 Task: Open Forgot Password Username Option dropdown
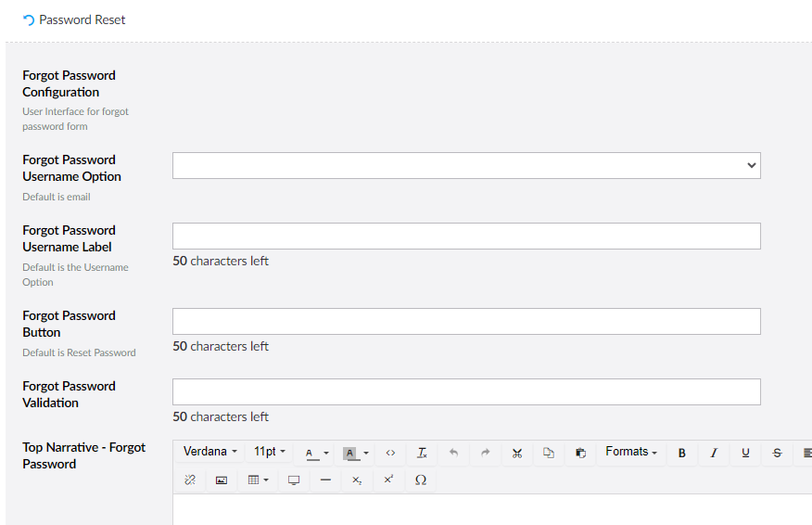tap(466, 165)
